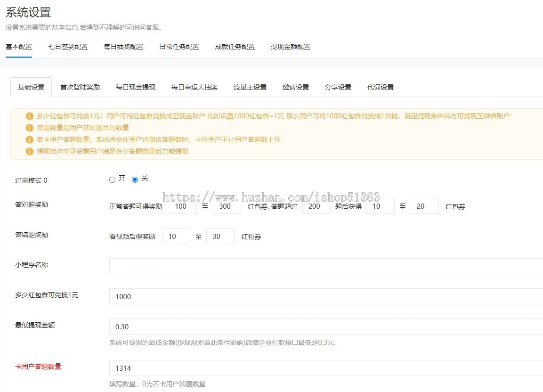Click the 看视频后得奖励 maximum field showing 30
Viewport: 543px width, 392px height.
(220, 237)
